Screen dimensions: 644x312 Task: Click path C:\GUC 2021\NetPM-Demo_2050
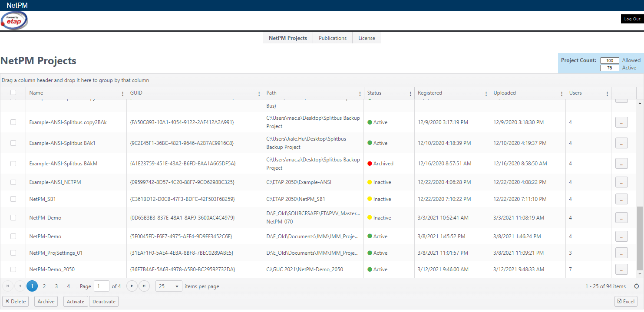pos(305,269)
